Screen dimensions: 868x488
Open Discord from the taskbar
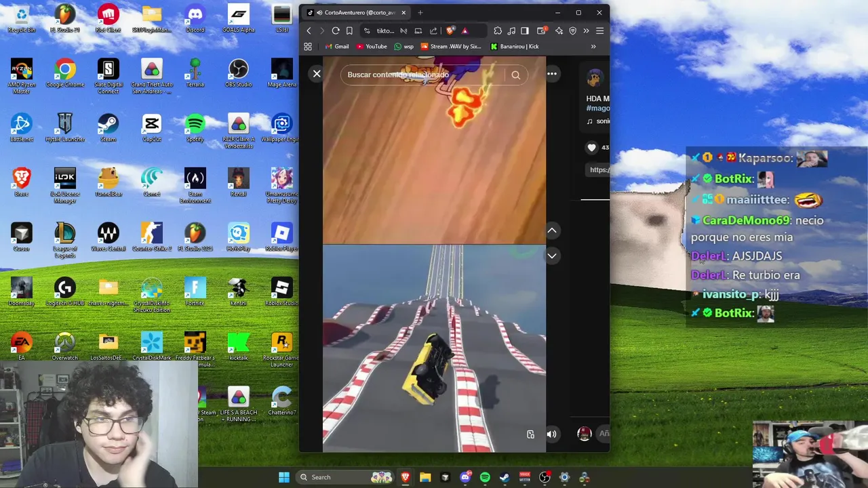(x=465, y=477)
